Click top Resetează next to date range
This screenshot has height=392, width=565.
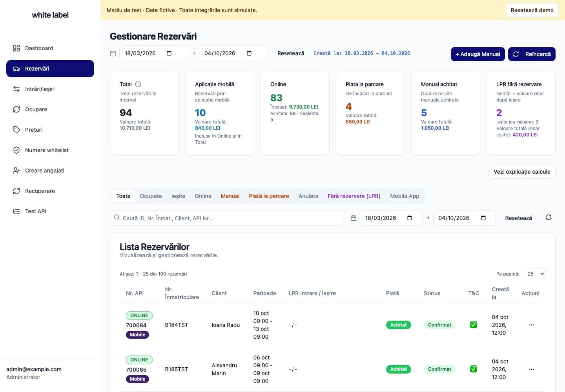pyautogui.click(x=291, y=53)
